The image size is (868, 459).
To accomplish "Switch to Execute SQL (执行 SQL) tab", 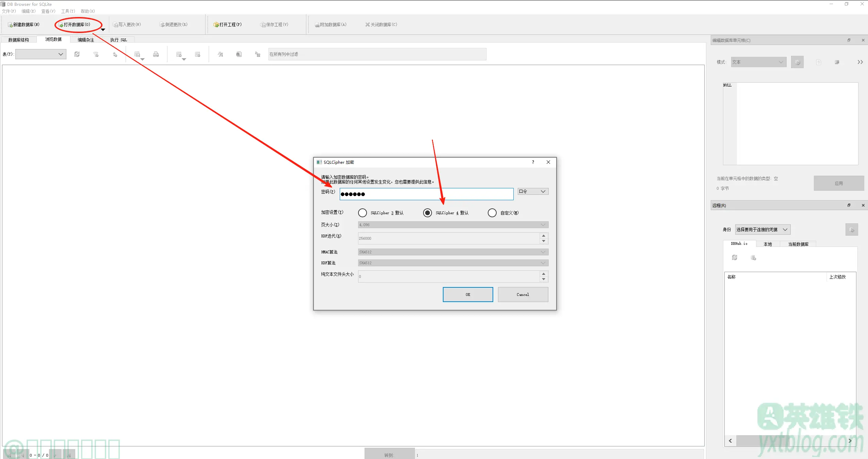I will click(x=118, y=40).
